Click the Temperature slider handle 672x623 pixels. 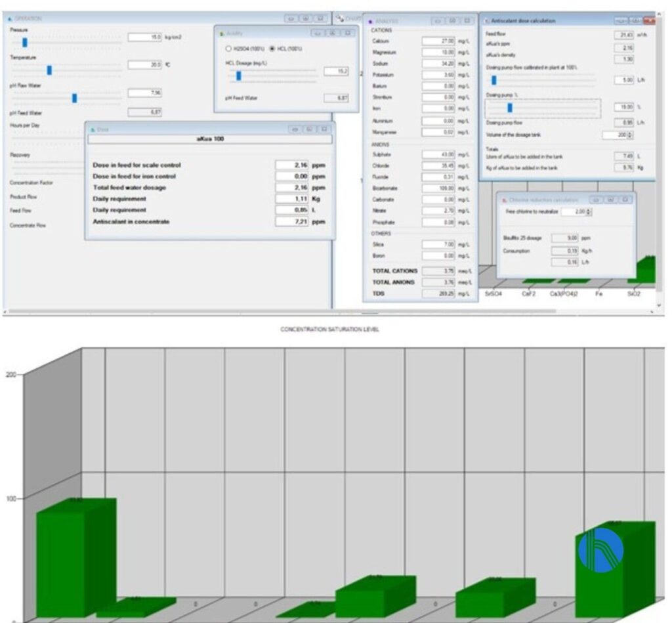tap(49, 70)
